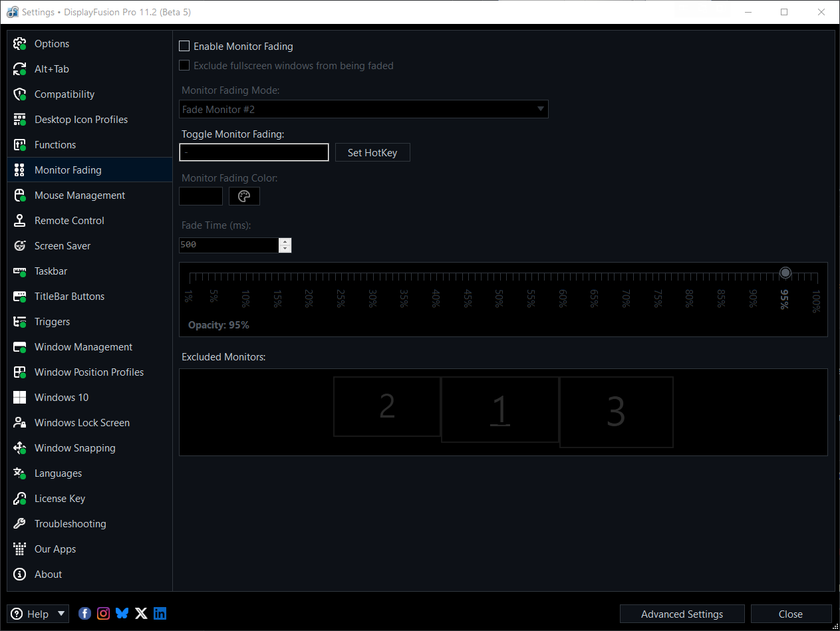
Task: Click the Screen Saver sidebar icon
Action: click(x=20, y=246)
